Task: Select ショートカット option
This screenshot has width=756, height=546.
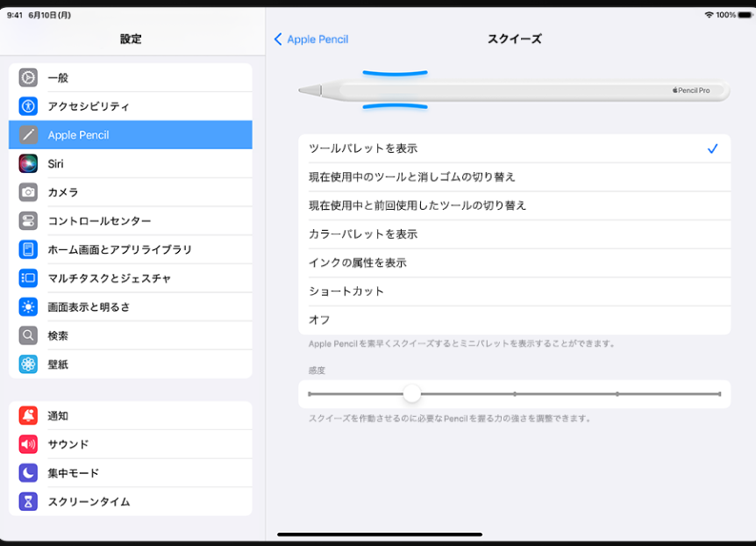Action: [515, 291]
